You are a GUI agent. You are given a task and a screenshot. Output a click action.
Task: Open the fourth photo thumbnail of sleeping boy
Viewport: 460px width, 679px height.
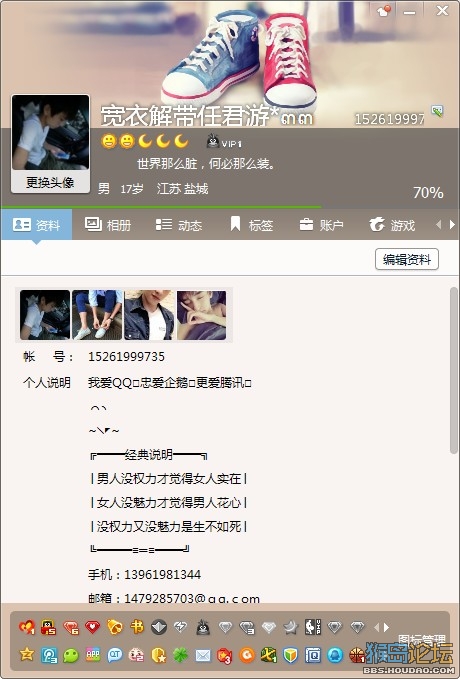click(x=201, y=315)
